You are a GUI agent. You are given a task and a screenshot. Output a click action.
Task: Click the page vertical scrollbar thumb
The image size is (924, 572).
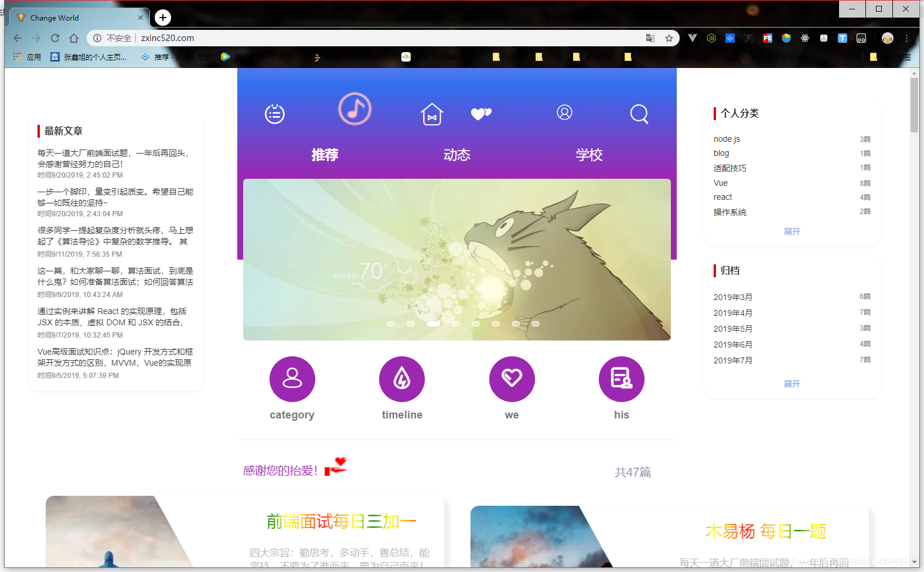(914, 105)
